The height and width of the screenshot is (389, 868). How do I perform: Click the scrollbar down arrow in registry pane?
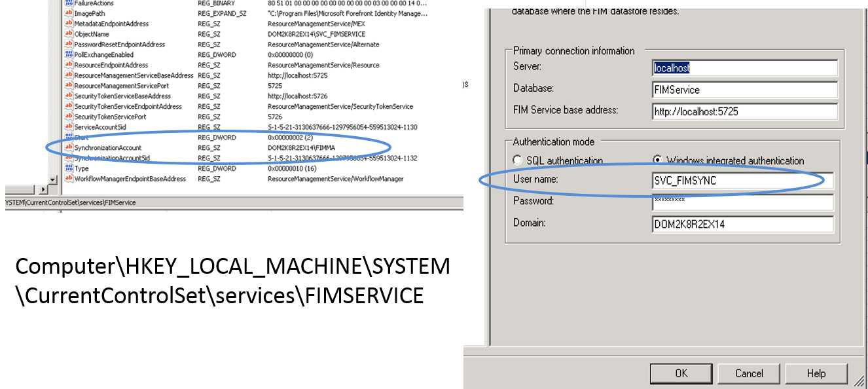(x=53, y=179)
